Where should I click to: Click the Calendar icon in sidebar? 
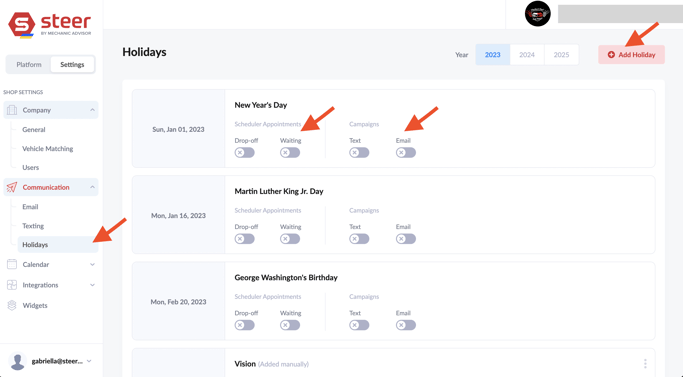click(12, 264)
